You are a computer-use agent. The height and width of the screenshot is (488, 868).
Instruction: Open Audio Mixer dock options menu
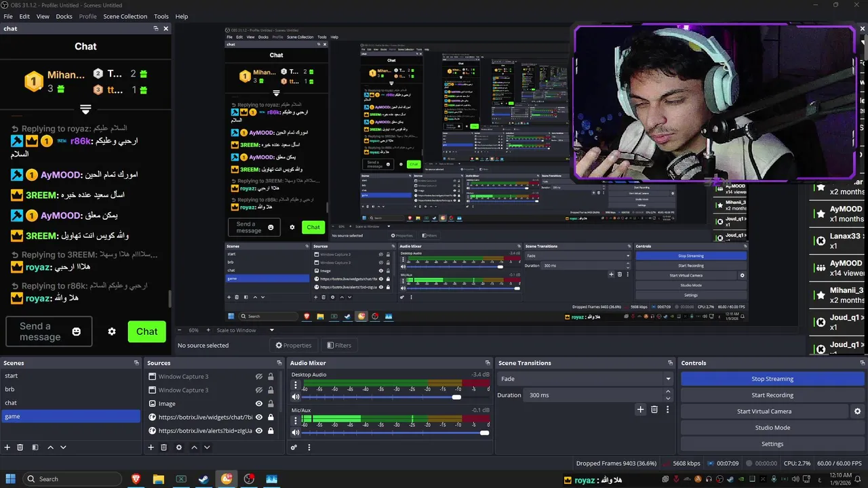309,447
